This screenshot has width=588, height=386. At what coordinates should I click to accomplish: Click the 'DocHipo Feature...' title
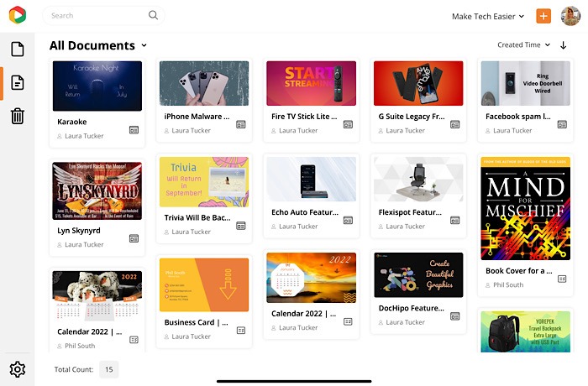click(411, 309)
